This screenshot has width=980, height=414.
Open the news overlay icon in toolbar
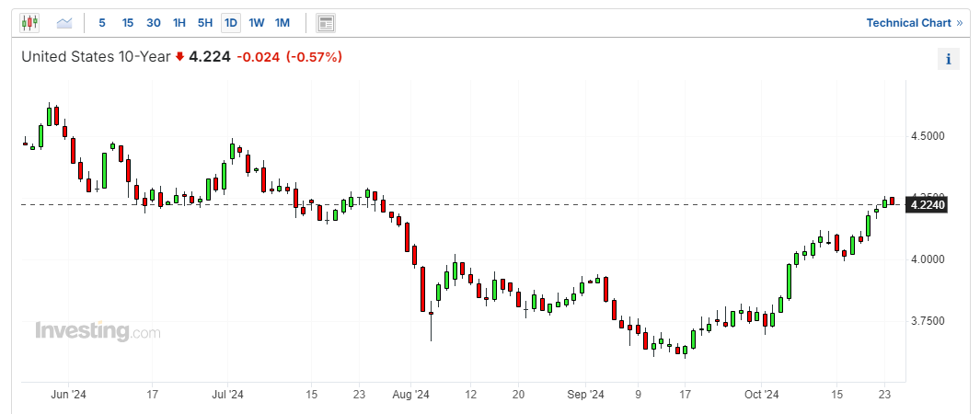[x=325, y=24]
